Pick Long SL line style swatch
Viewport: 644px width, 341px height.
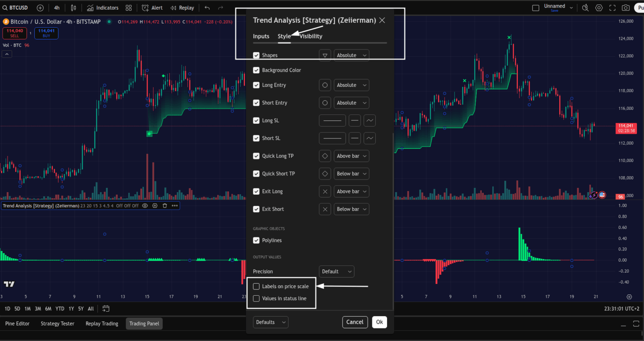332,120
